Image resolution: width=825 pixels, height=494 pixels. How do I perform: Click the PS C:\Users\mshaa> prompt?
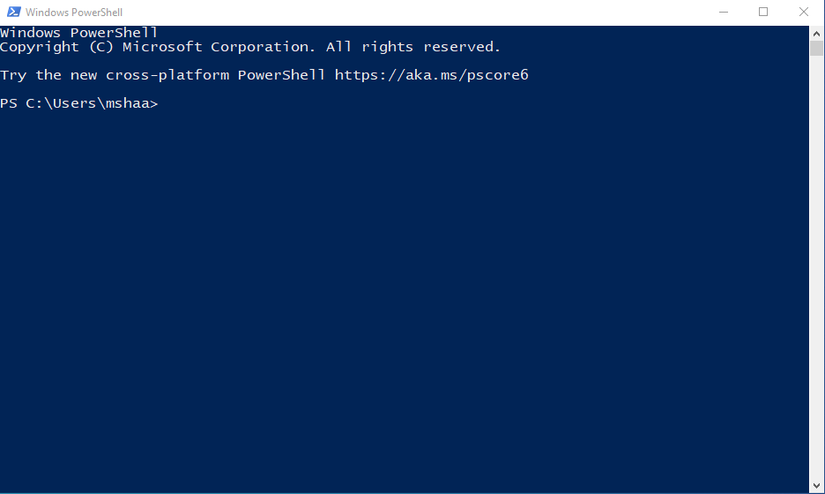click(x=78, y=103)
